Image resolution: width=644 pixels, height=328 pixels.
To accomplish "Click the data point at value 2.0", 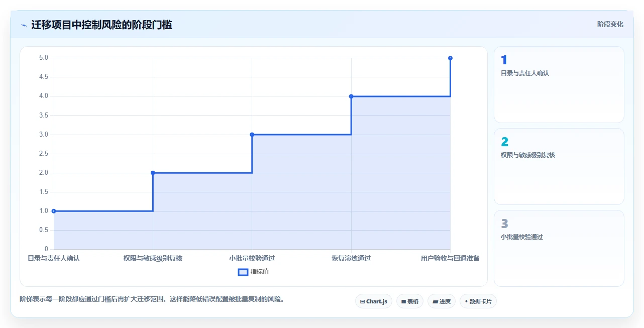I will coord(153,173).
